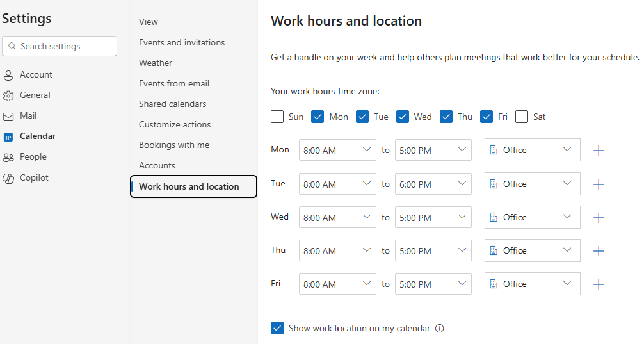The image size is (644, 344).
Task: Click the search magnifier icon
Action: click(12, 46)
